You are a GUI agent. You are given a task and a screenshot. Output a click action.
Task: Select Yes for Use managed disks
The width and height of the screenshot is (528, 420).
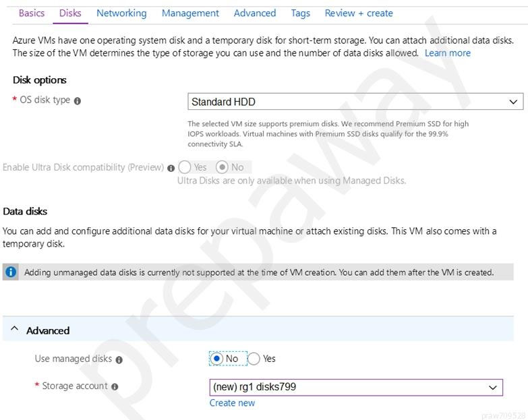click(x=254, y=359)
